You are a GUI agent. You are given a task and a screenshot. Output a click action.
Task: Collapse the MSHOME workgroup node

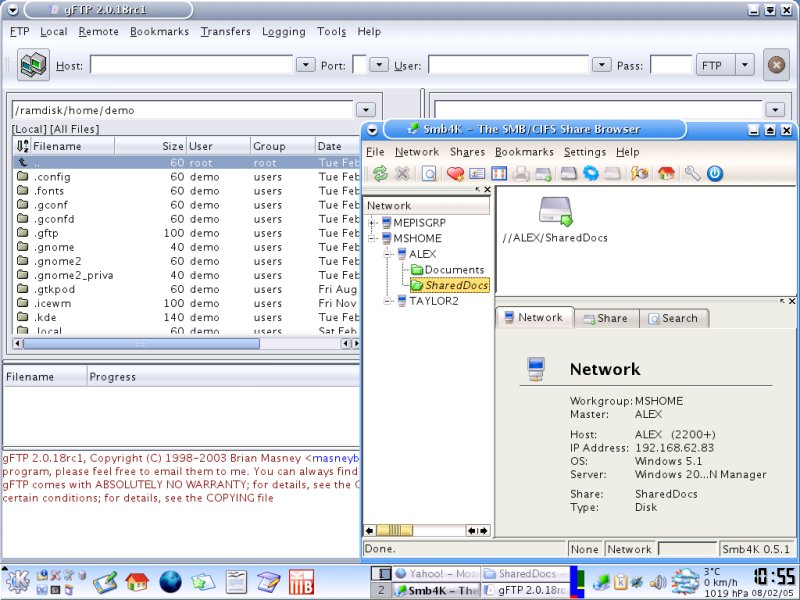click(x=373, y=238)
